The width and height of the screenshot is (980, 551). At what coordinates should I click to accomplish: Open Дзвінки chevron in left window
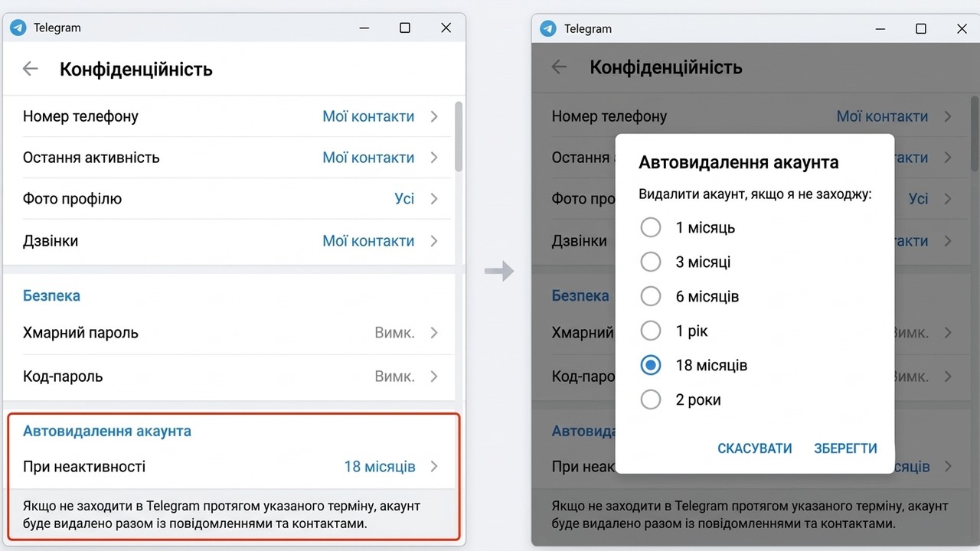[434, 240]
